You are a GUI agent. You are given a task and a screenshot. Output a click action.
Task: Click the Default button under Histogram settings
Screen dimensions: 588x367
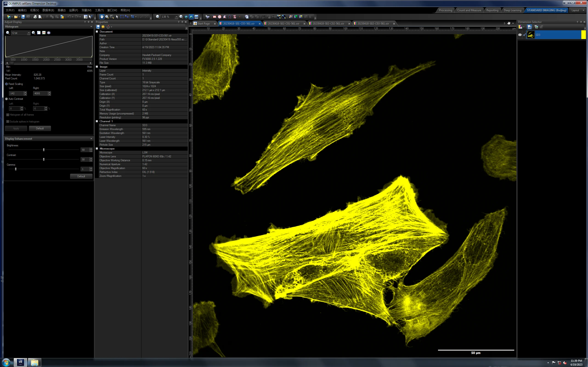point(40,128)
